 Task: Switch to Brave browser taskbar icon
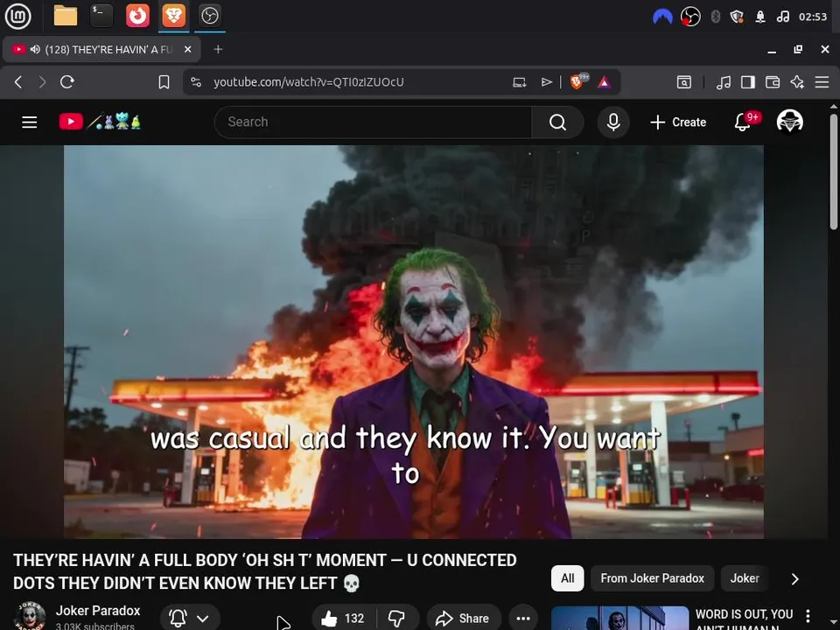click(173, 16)
